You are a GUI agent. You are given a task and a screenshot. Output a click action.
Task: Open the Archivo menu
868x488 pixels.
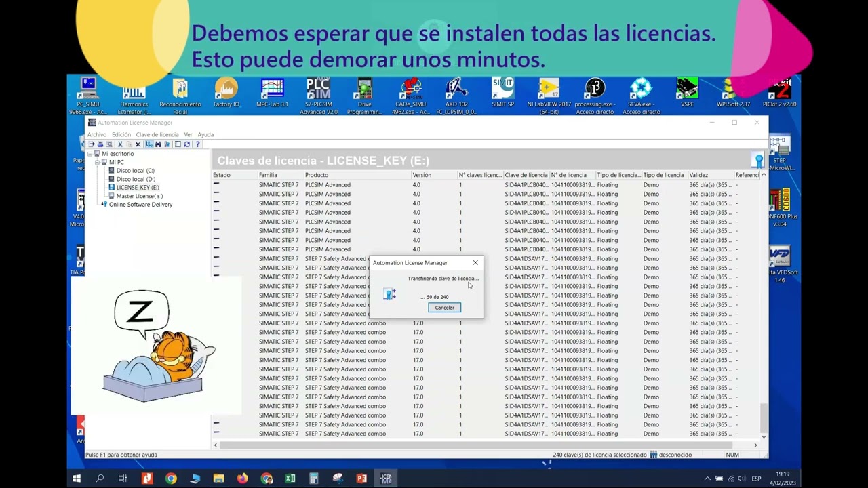tap(97, 134)
